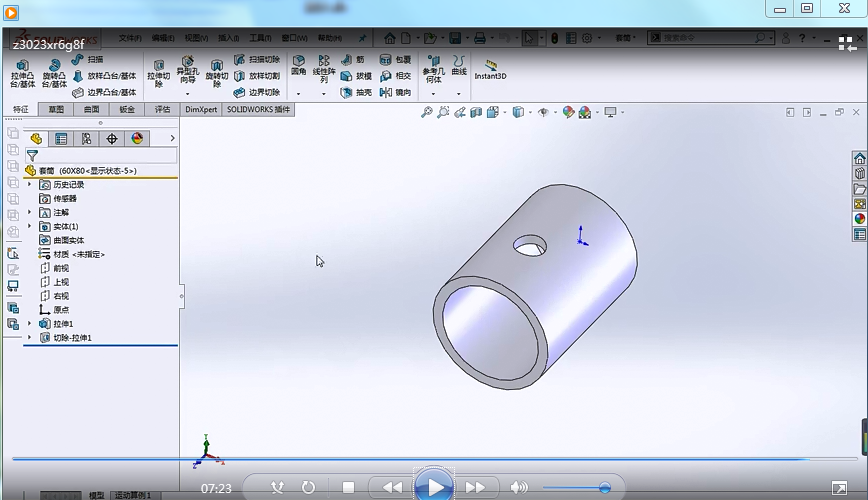Toggle the video player shuffle button
Screen dimensions: 868x500
[x=278, y=487]
